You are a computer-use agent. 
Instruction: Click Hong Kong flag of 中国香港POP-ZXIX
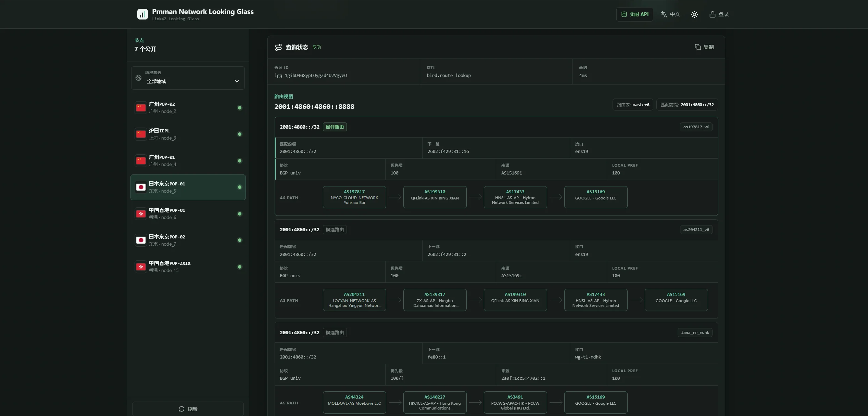[141, 267]
